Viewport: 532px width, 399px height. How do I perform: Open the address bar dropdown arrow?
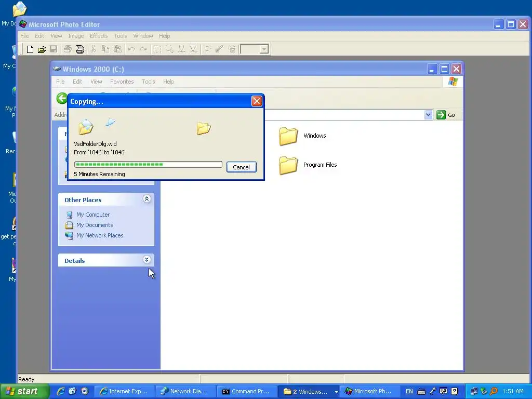[x=428, y=115]
